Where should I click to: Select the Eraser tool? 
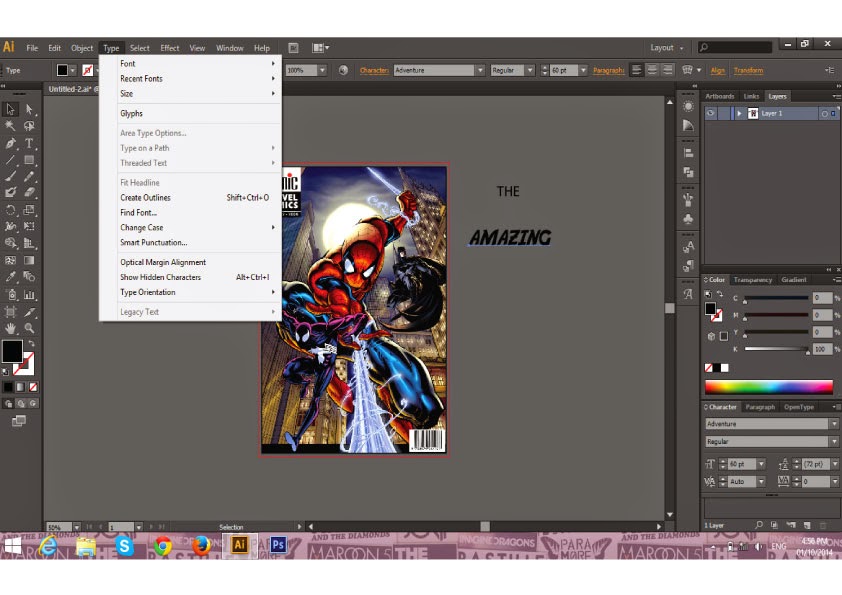pos(29,192)
